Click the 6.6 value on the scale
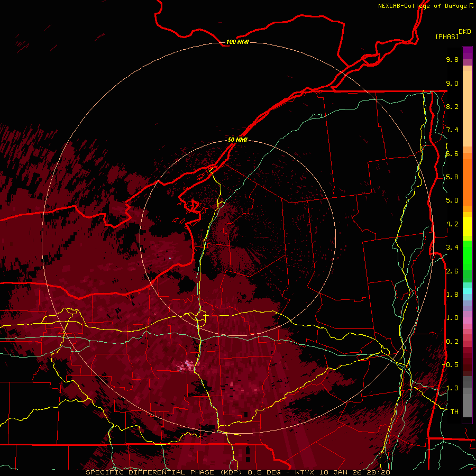This screenshot has width=476, height=476. click(452, 153)
